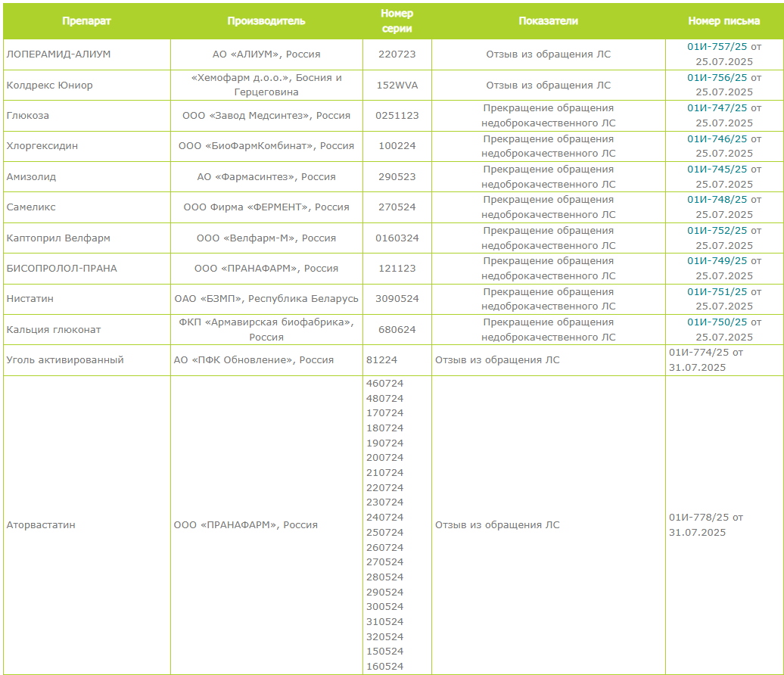The height and width of the screenshot is (675, 784).
Task: Click manufacturer ОАО «БЗМП», Республика Беларусь
Action: [266, 299]
